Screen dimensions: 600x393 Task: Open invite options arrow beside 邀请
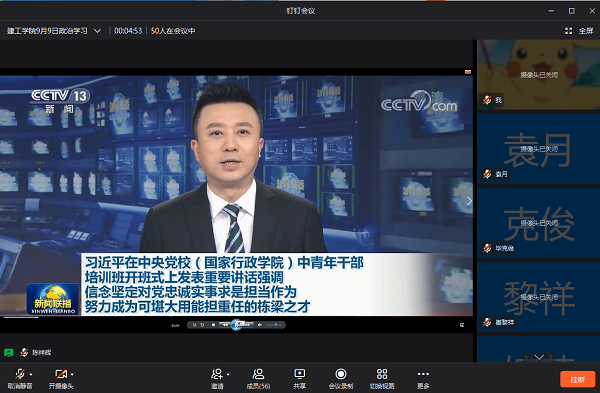(x=228, y=374)
